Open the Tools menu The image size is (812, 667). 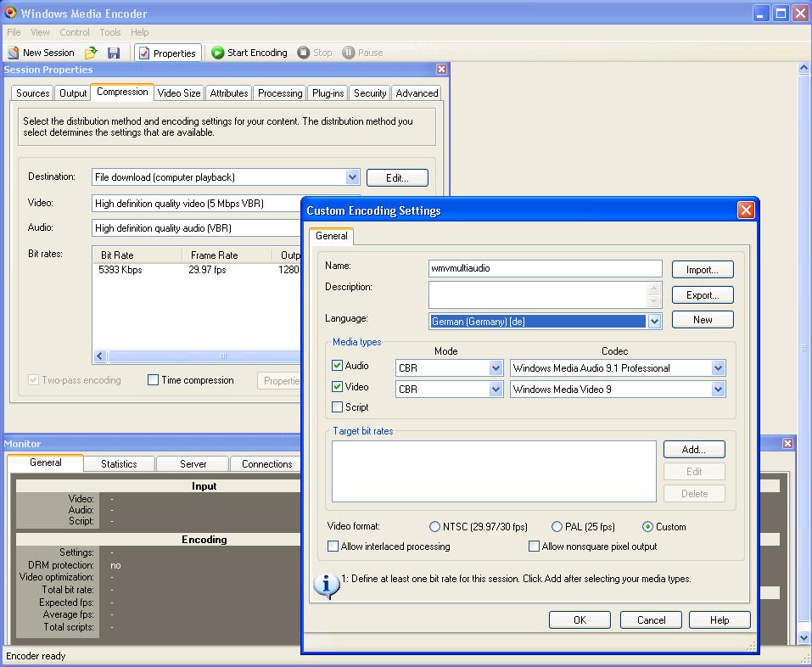tap(110, 32)
